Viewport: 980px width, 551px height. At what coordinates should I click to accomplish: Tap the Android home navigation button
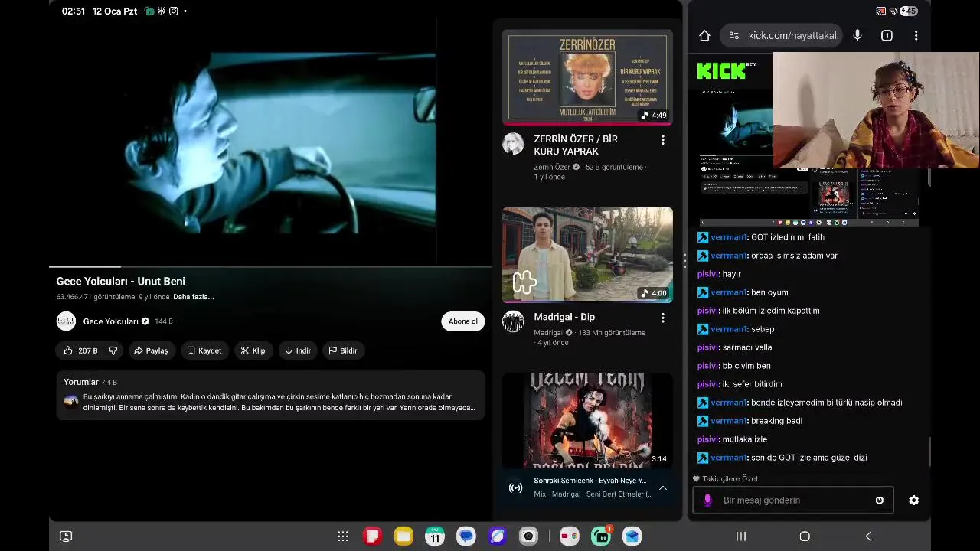[805, 536]
